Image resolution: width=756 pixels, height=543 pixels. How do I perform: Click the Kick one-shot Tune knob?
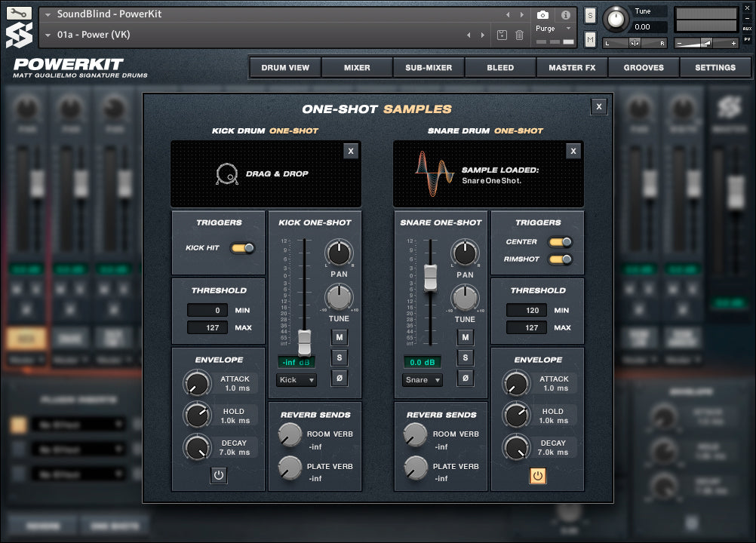339,297
